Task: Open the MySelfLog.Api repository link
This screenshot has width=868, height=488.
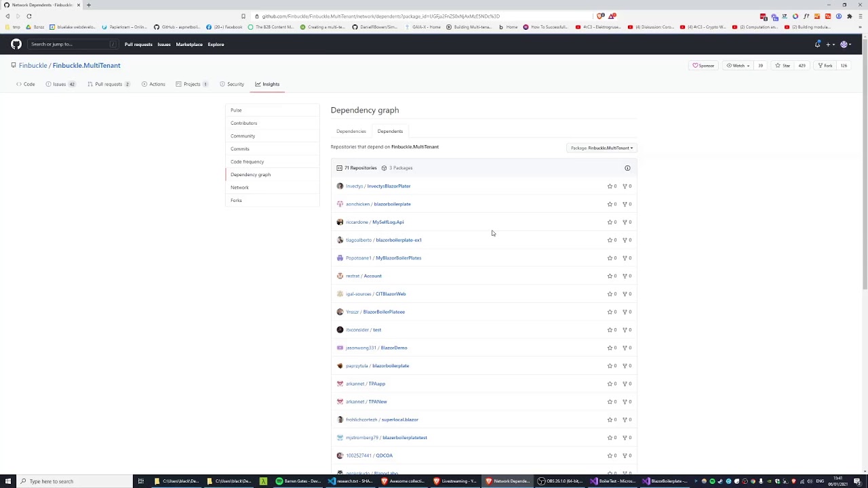Action: point(388,222)
